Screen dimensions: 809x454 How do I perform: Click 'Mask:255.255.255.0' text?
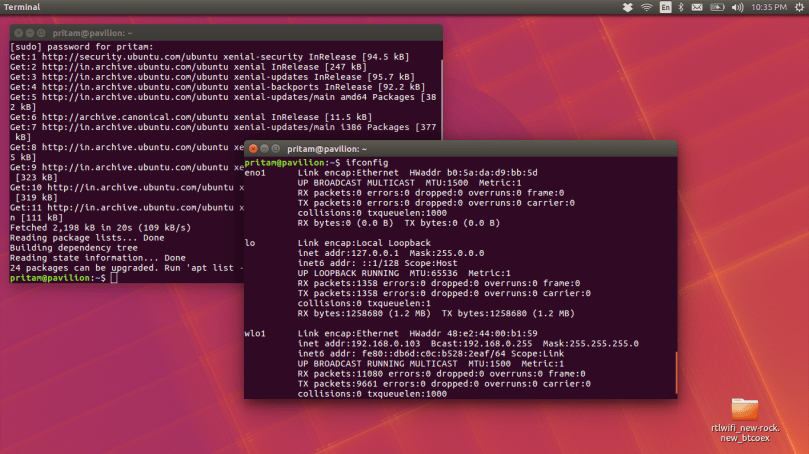pyautogui.click(x=590, y=344)
